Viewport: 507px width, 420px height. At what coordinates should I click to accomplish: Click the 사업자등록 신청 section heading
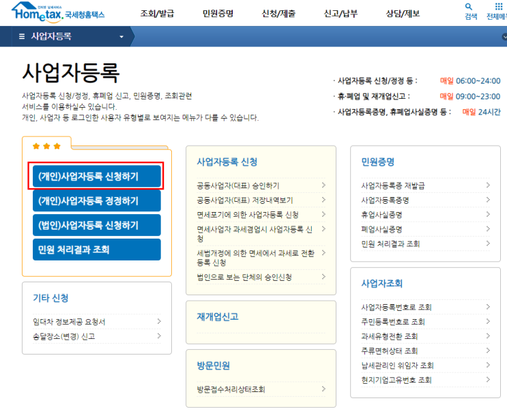(x=227, y=162)
